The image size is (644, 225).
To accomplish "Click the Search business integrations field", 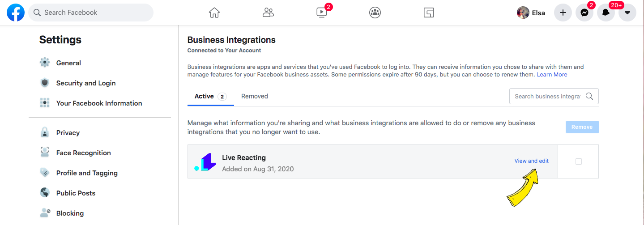I will click(x=554, y=96).
